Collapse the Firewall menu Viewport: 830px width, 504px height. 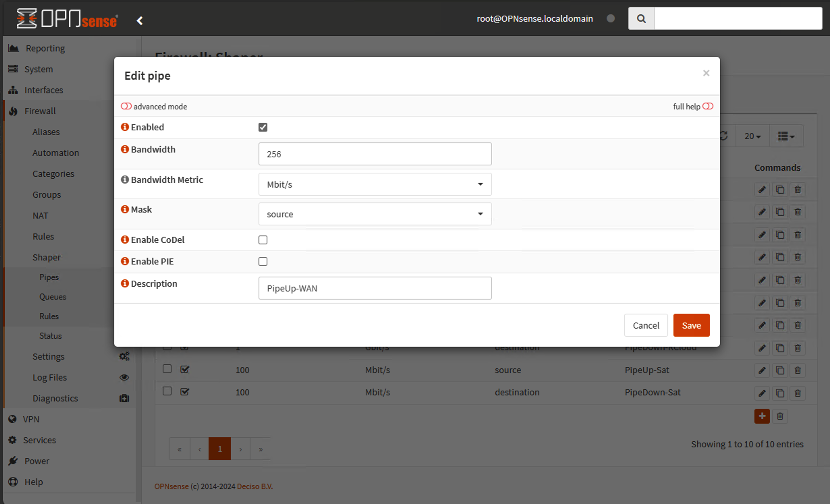click(x=40, y=111)
